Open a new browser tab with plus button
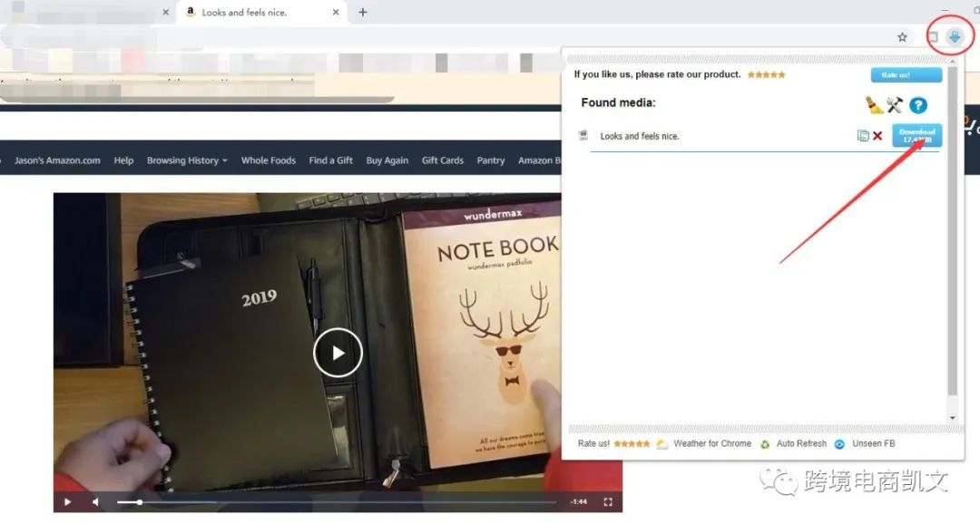The height and width of the screenshot is (524, 980). pos(363,13)
